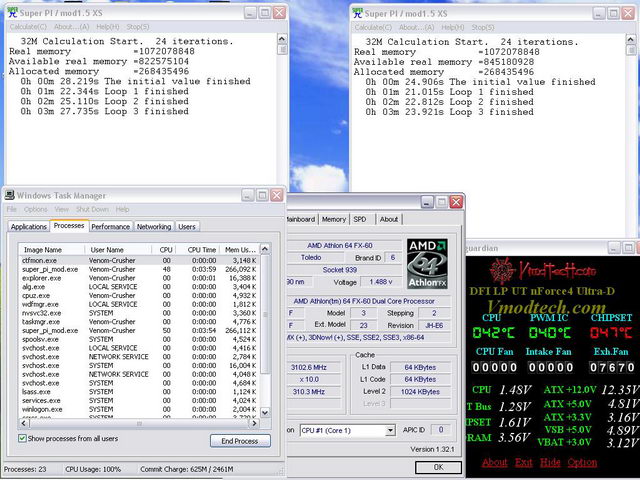Open About menu in left Super PI
The width and height of the screenshot is (640, 480).
pos(71,27)
